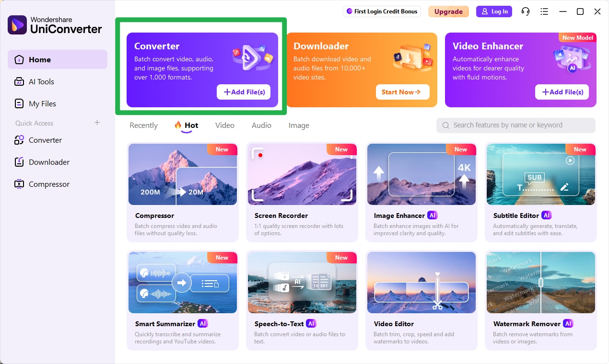This screenshot has width=609, height=364.
Task: Open the Screen Recorder thumbnail
Action: (x=302, y=174)
